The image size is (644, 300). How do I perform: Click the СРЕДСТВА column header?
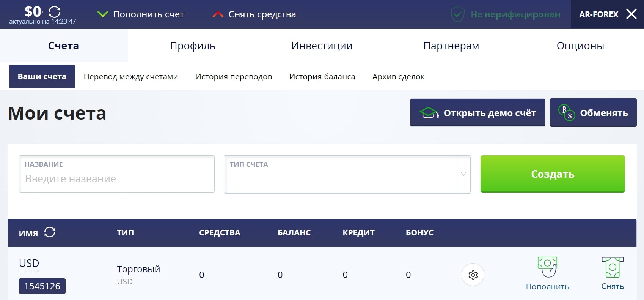[220, 233]
